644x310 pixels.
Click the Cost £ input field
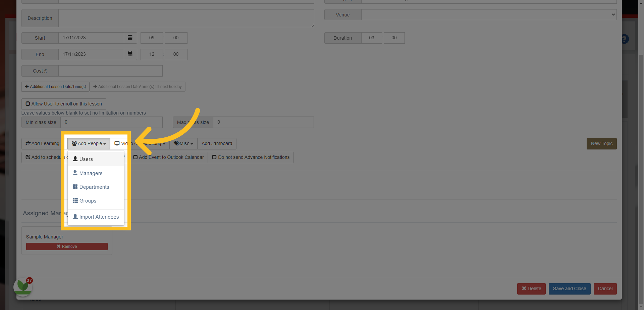click(110, 71)
